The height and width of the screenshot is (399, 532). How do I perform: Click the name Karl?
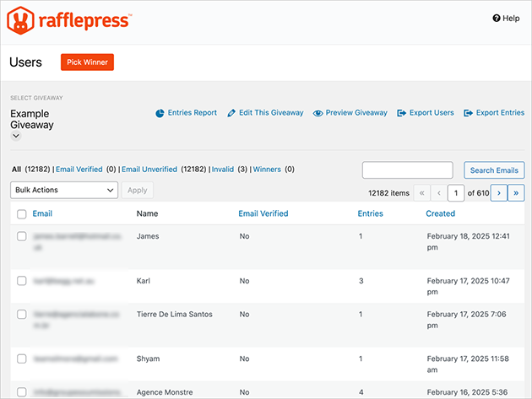tap(144, 281)
